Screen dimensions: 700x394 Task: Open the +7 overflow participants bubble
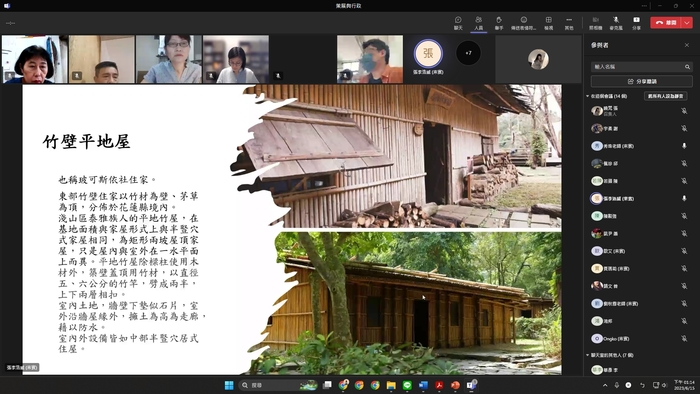click(468, 53)
